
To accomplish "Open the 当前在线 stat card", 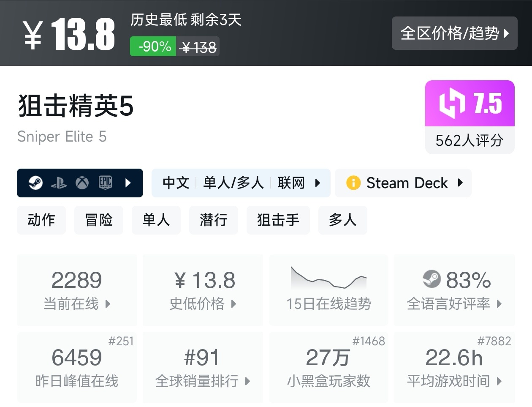I will pyautogui.click(x=77, y=290).
